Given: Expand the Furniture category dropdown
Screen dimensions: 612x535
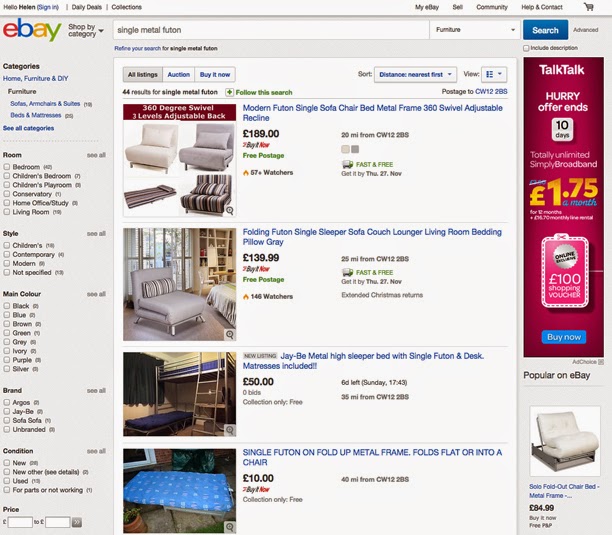Looking at the screenshot, I should 475,30.
